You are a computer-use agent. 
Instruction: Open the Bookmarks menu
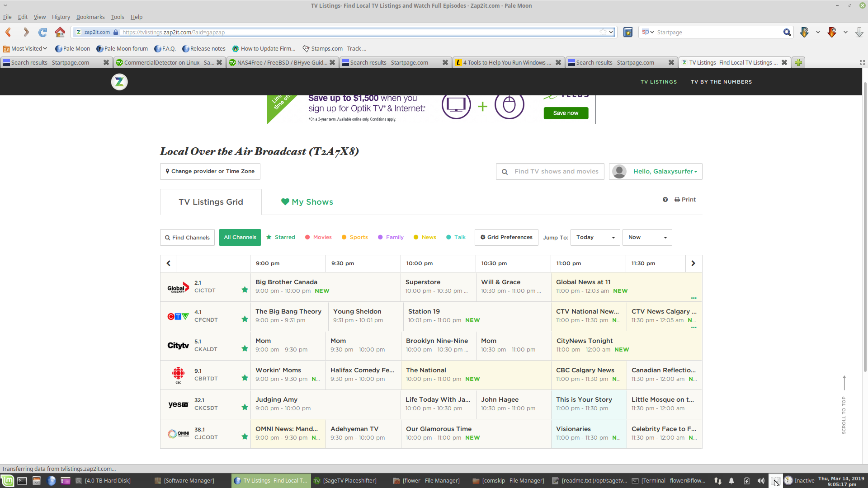90,17
